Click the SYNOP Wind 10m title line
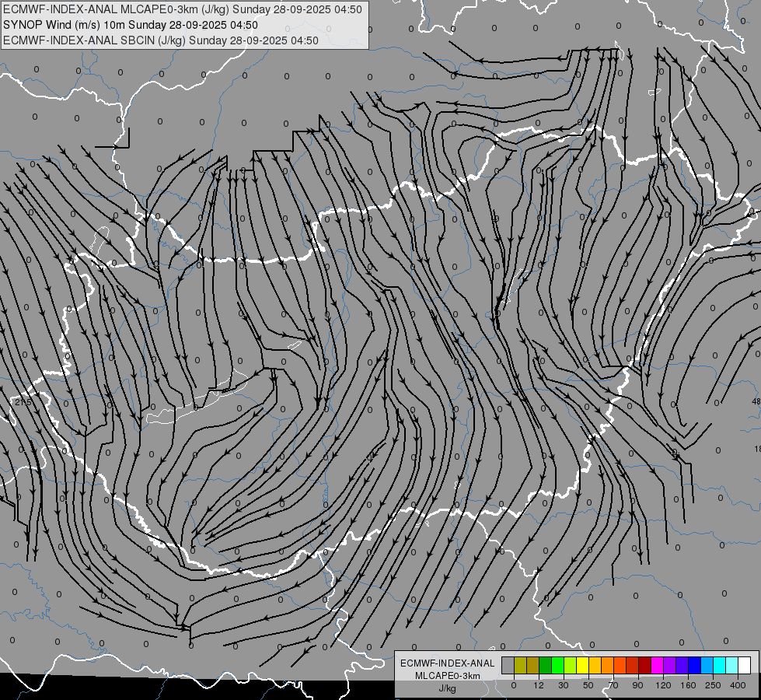The image size is (761, 700). (x=130, y=25)
